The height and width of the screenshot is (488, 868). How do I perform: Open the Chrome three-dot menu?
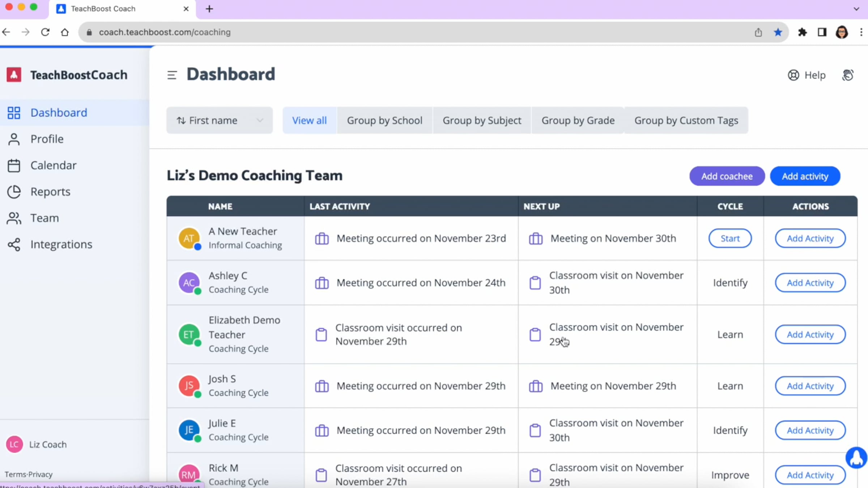tap(861, 32)
